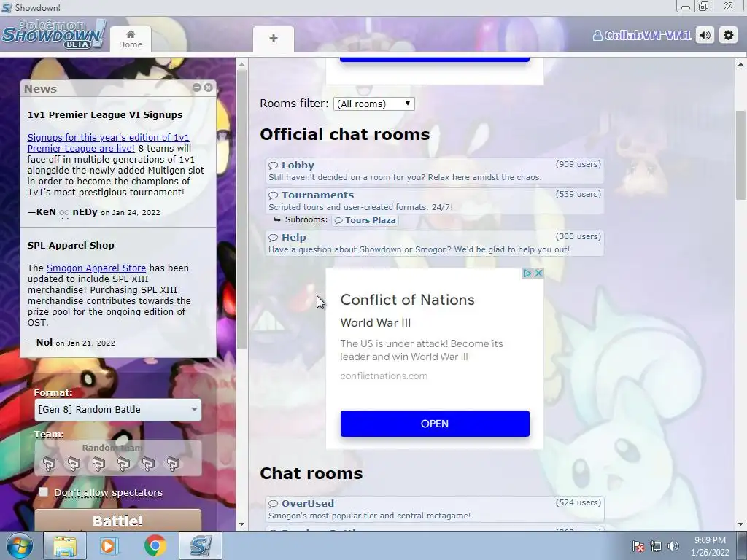
Task: Click the Showdown taskbar icon
Action: click(x=201, y=545)
